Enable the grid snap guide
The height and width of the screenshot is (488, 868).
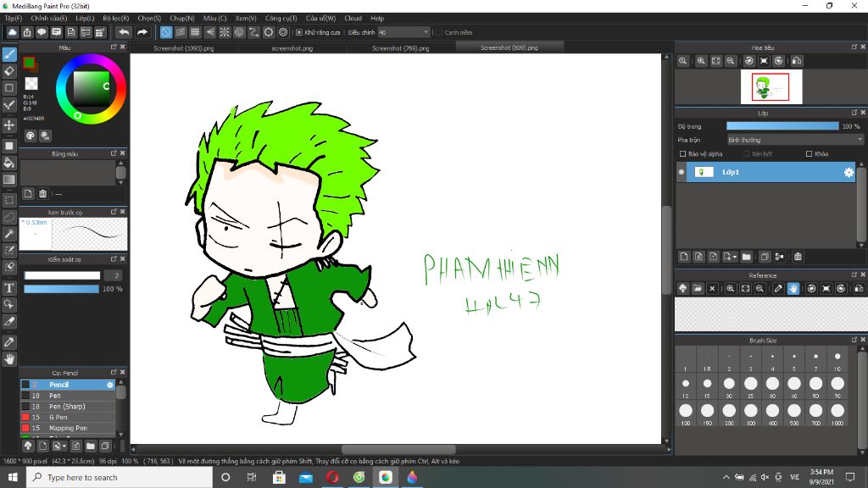pyautogui.click(x=195, y=33)
